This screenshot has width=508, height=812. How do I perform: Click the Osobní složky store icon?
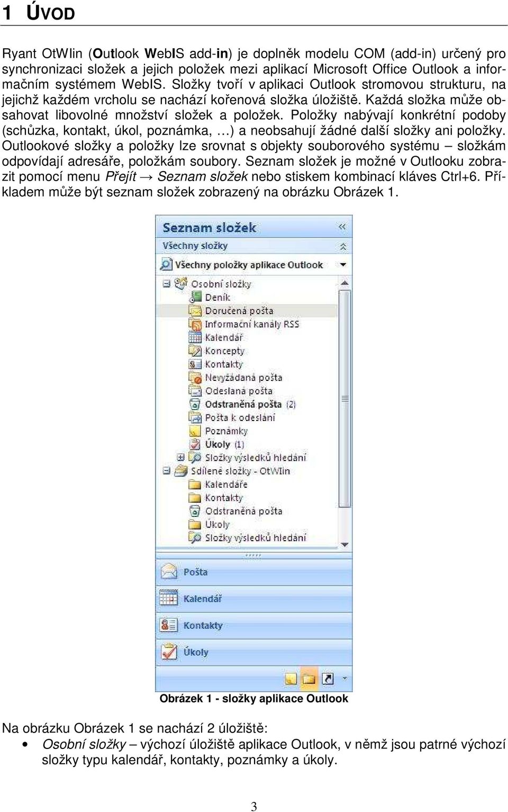click(181, 283)
